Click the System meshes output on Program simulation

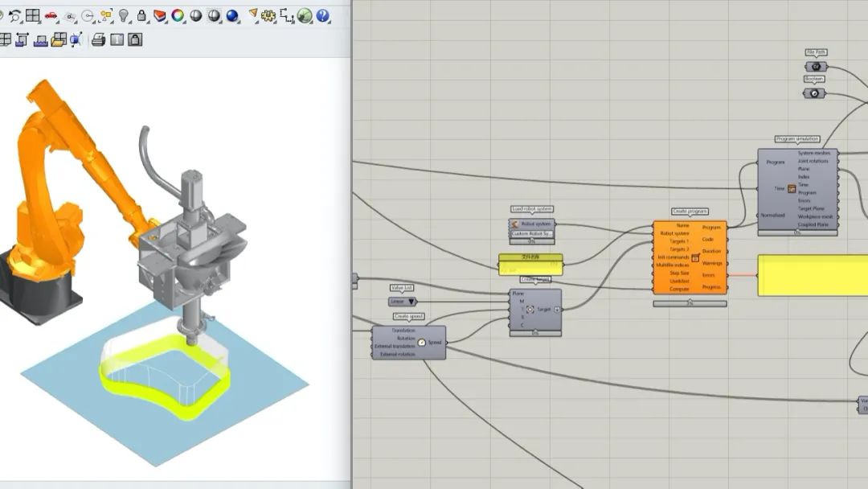point(813,153)
